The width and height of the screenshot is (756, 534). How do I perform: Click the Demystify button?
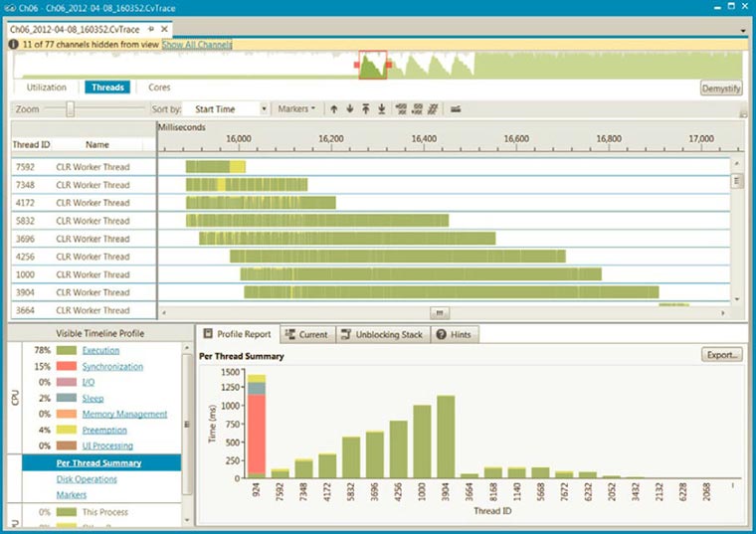click(x=721, y=89)
